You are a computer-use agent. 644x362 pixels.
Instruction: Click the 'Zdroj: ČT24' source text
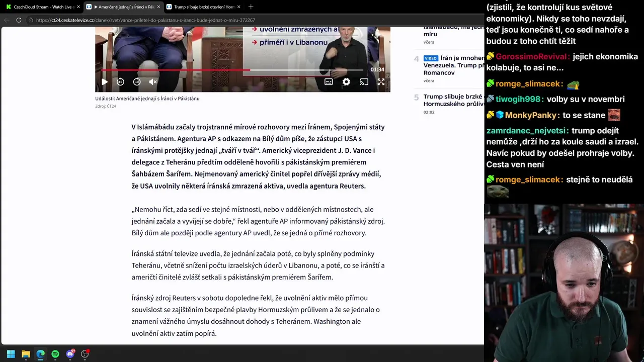[106, 107]
